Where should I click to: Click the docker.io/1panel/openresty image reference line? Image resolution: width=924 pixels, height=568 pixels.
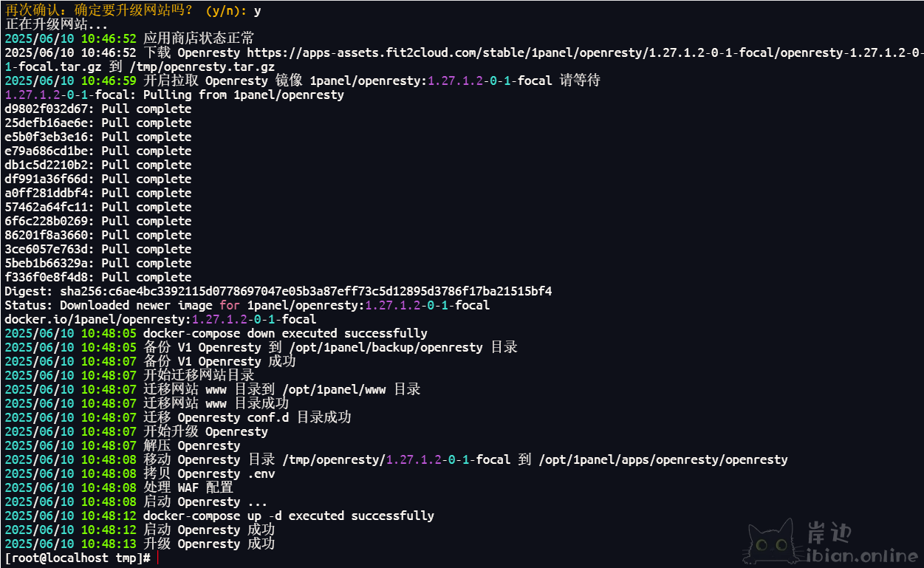tap(160, 319)
